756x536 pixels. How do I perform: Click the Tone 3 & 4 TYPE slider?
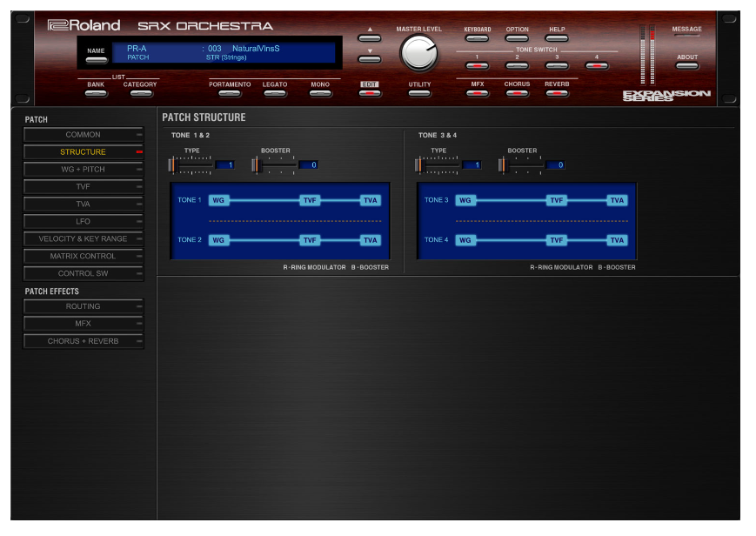(x=438, y=165)
